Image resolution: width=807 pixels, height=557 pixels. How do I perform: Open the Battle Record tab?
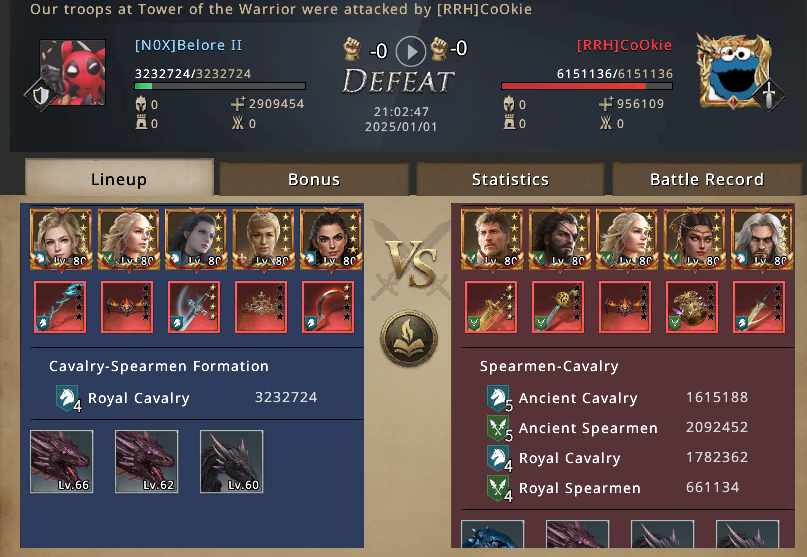click(707, 179)
